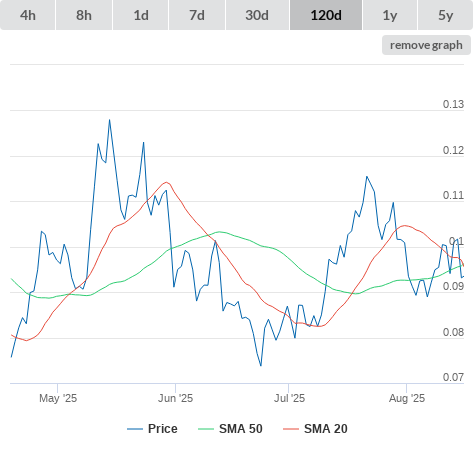The height and width of the screenshot is (455, 474).
Task: Click the blue Price legend line marker
Action: click(135, 429)
